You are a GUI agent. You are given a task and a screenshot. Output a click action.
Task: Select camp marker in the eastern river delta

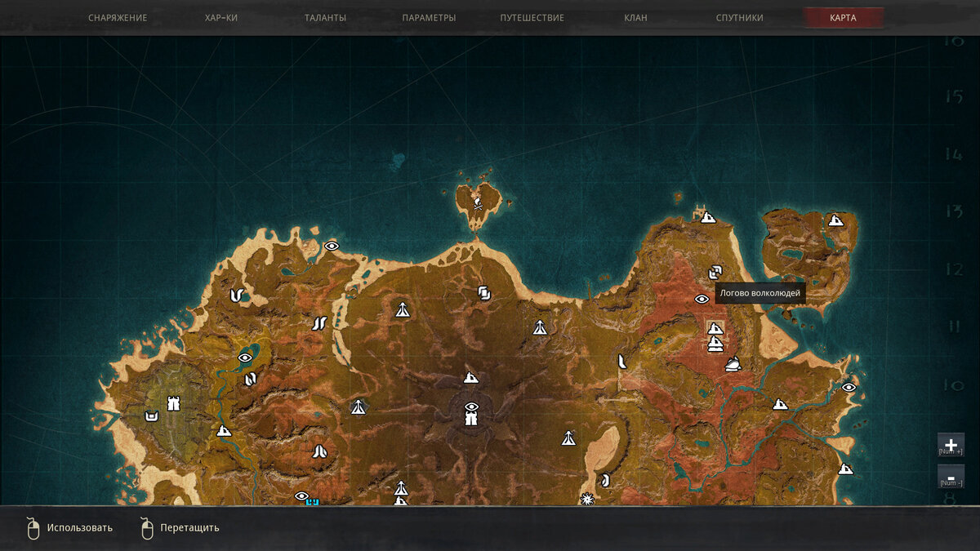780,403
